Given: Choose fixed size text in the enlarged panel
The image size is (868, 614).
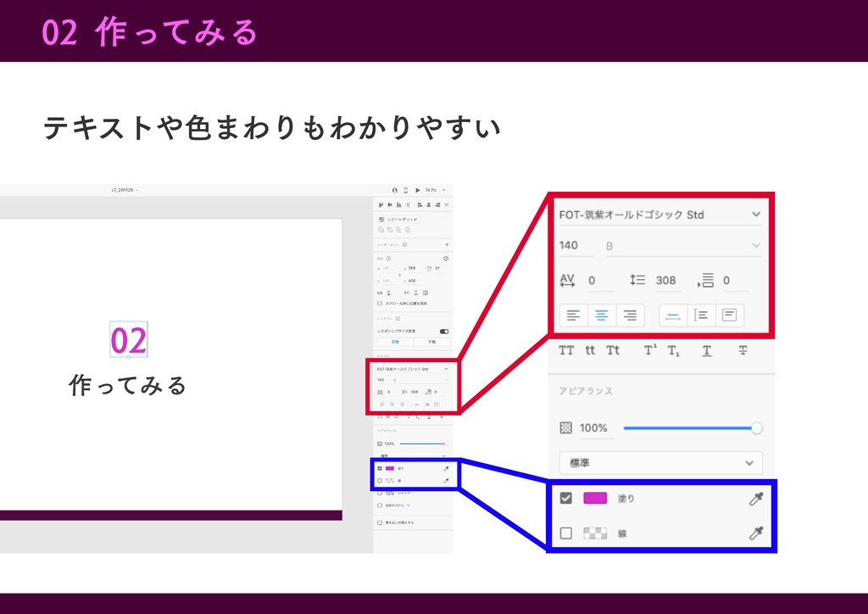Looking at the screenshot, I should pyautogui.click(x=730, y=315).
